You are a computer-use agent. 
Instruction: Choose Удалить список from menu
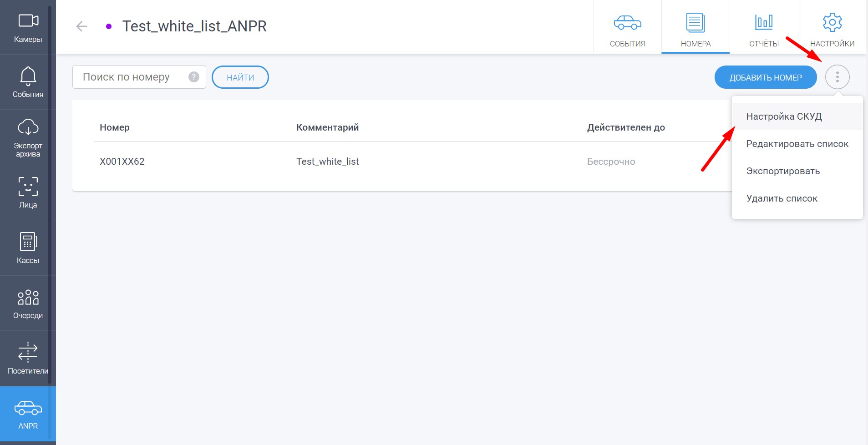(x=797, y=198)
